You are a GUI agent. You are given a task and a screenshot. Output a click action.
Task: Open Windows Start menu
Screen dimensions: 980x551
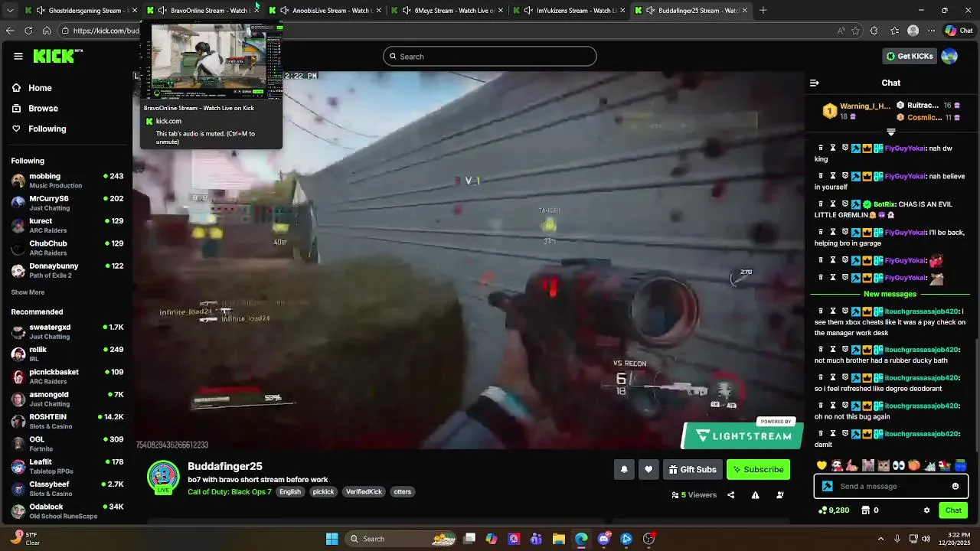[332, 539]
